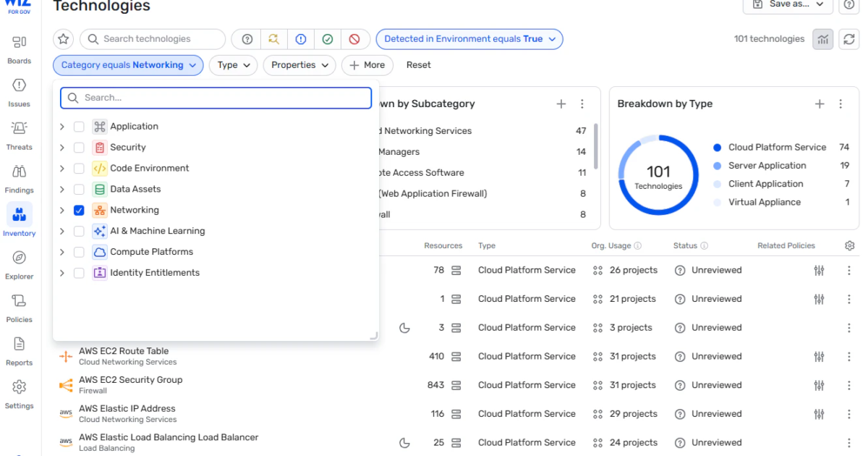The image size is (868, 456).
Task: Filter by approved checkmark status icon
Action: pos(328,39)
